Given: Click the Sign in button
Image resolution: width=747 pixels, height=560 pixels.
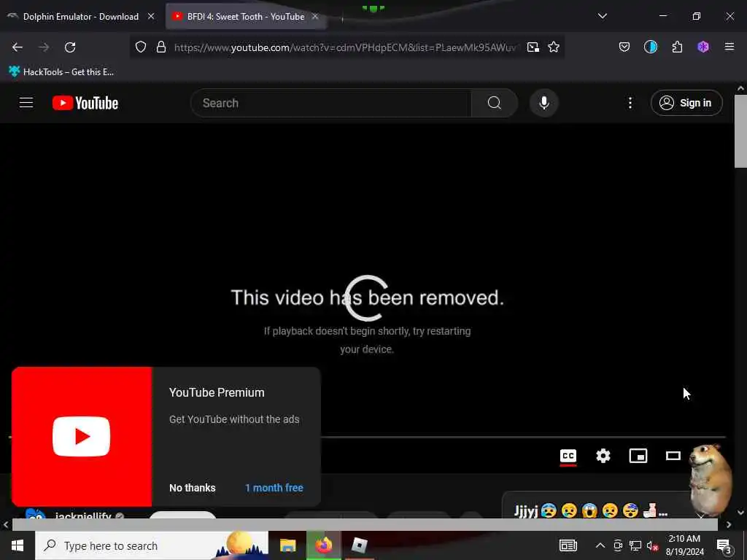Looking at the screenshot, I should tap(686, 103).
